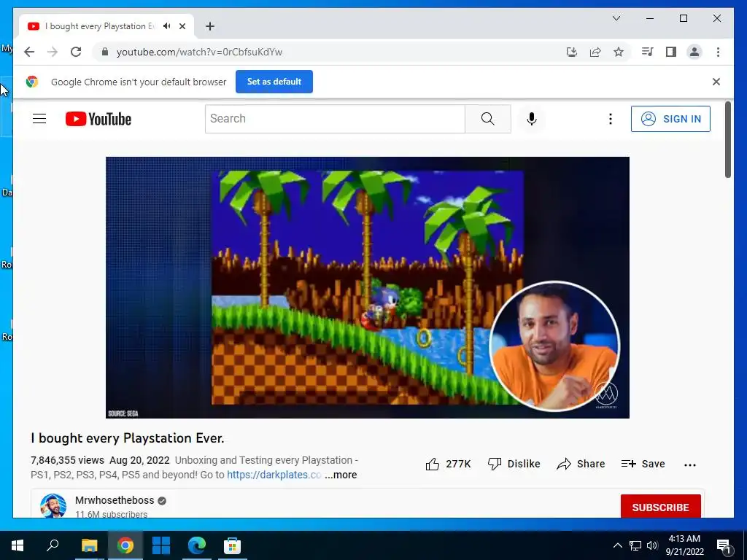Open Microsoft Edge from taskbar
747x560 pixels.
197,545
